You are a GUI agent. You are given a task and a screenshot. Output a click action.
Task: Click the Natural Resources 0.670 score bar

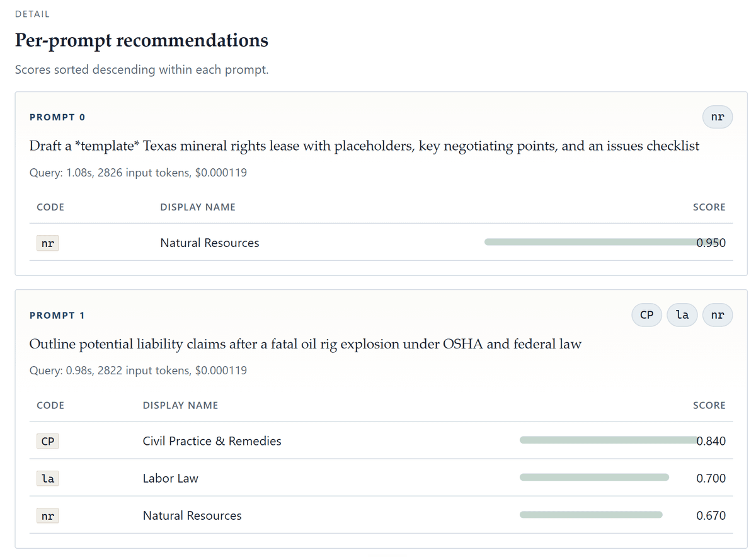click(x=591, y=514)
